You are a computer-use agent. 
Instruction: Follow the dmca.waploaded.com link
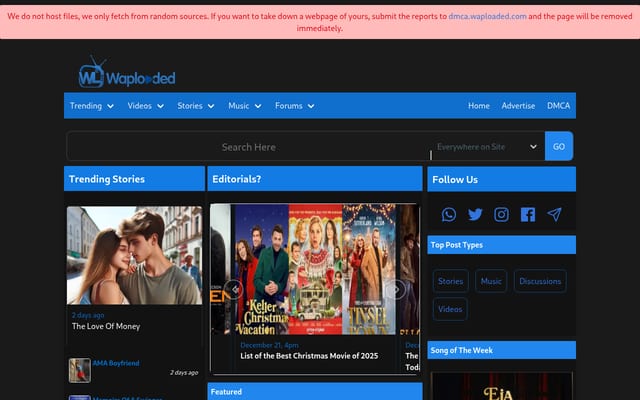coord(487,16)
